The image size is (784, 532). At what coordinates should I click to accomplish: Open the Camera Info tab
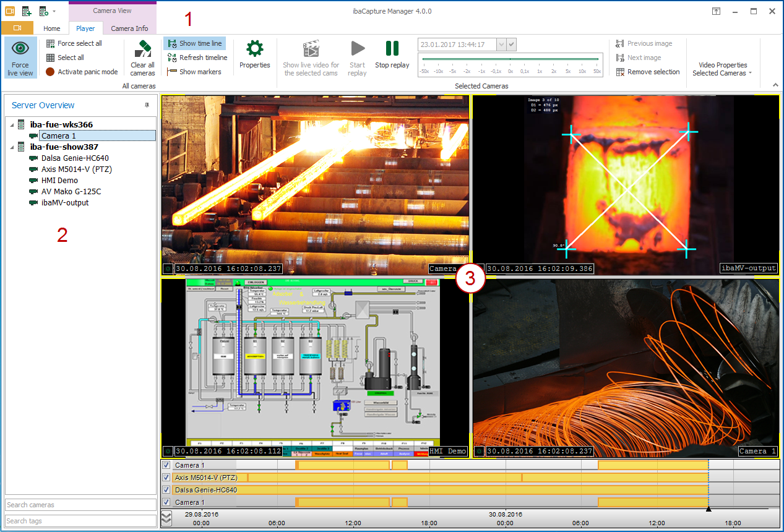[x=129, y=28]
